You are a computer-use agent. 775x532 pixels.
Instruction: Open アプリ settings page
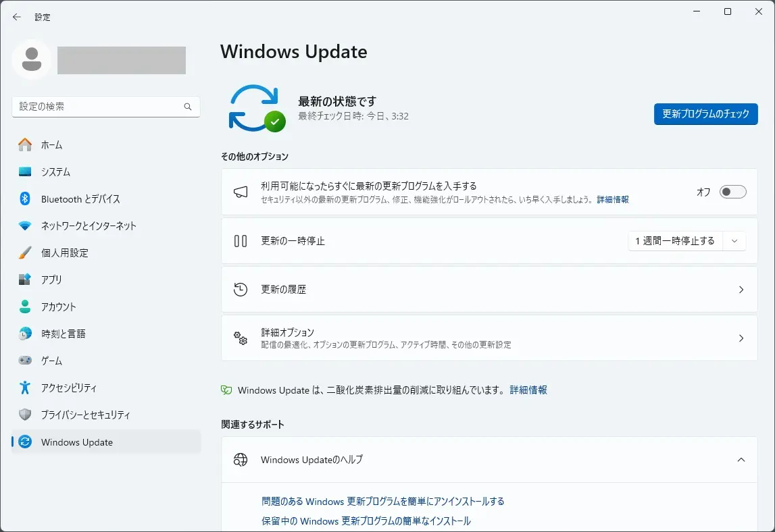pos(106,280)
